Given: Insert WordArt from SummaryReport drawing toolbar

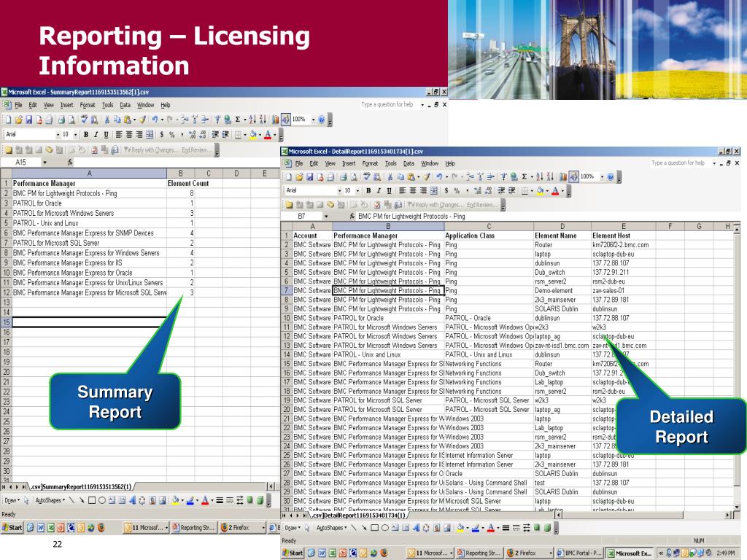Looking at the screenshot, I should 133,500.
